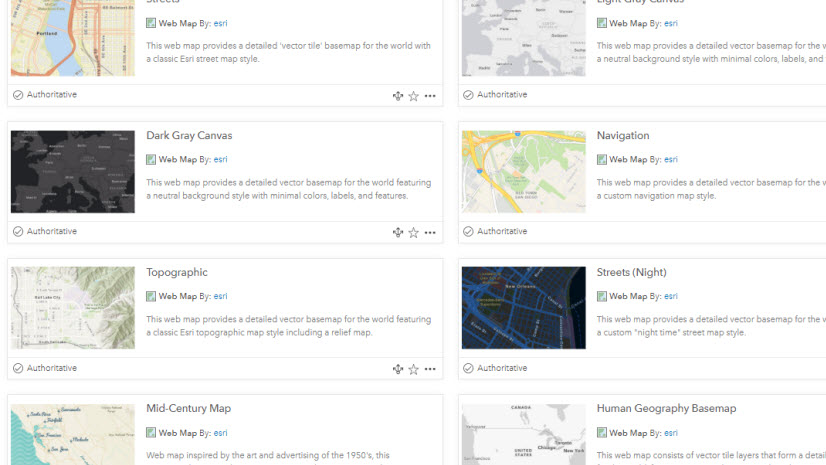The image size is (826, 465).
Task: Open the Navigation map title
Action: 623,135
